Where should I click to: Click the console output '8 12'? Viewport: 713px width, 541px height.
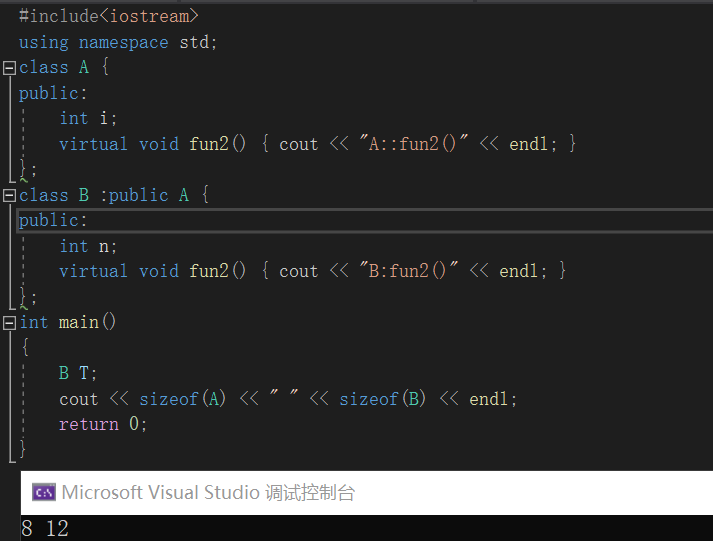click(45, 529)
